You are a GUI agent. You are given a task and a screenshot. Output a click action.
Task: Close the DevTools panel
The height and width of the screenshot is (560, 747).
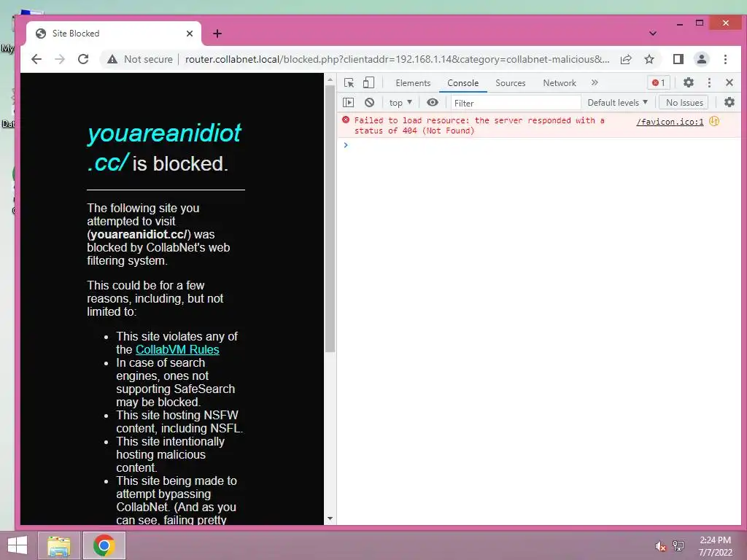(729, 83)
